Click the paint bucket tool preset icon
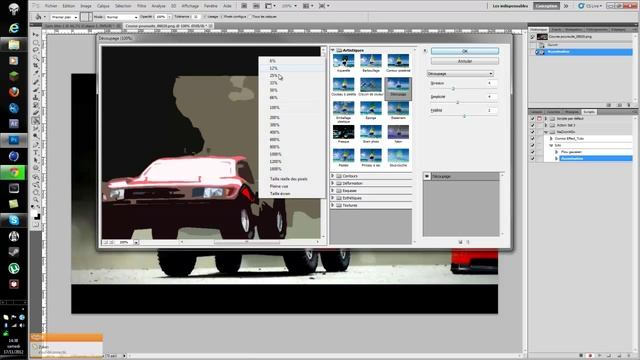The height and width of the screenshot is (360, 640). [x=39, y=17]
